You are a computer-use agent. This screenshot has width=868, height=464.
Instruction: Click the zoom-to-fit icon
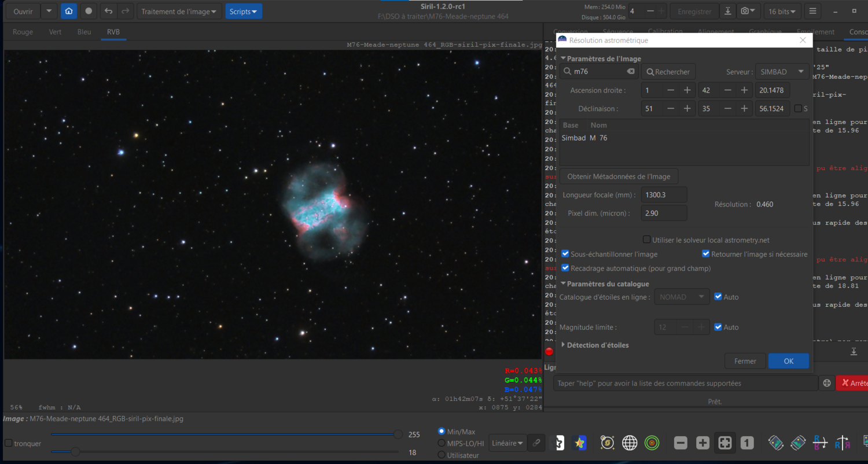[724, 443]
